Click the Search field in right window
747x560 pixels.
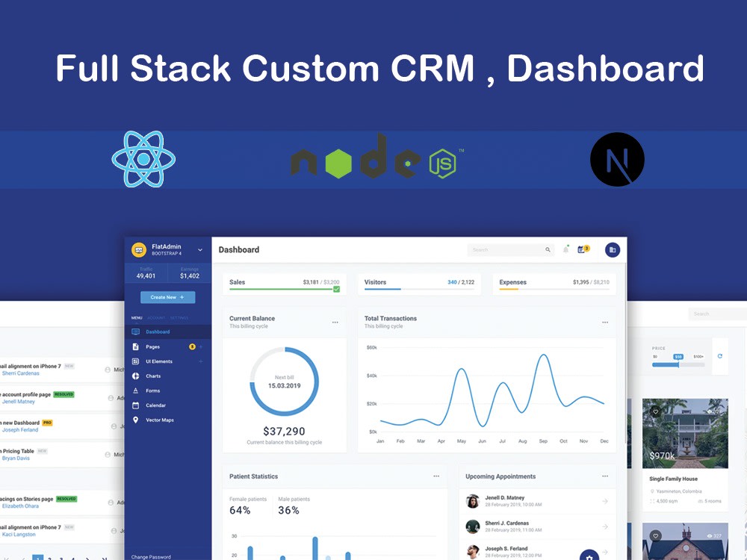717,314
